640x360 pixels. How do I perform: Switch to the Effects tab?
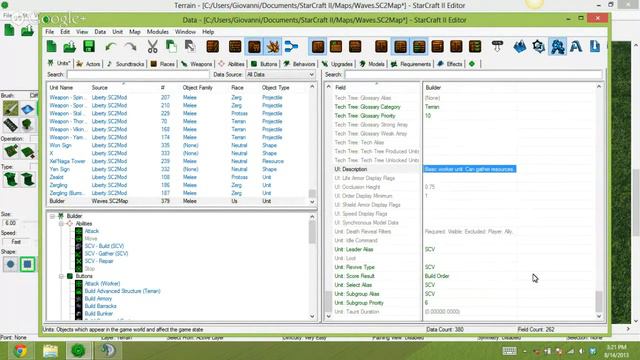coord(450,64)
